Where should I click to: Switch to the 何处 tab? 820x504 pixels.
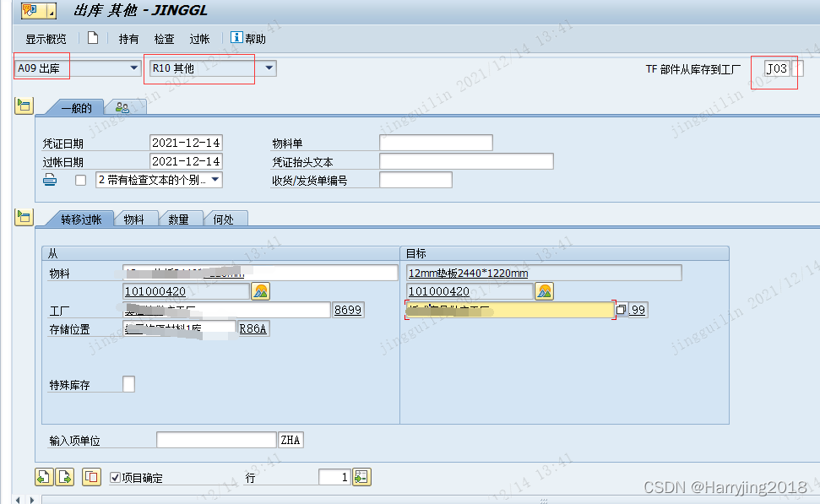[223, 219]
